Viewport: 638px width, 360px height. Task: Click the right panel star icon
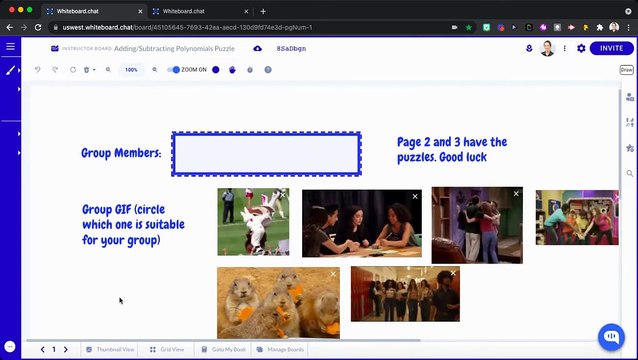pos(630,148)
